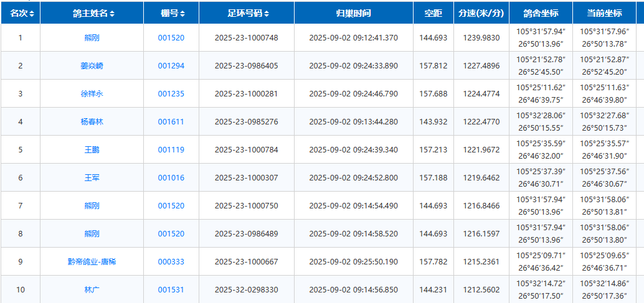Open loft number 000333 link
Image resolution: width=644 pixels, height=303 pixels.
[x=171, y=262]
